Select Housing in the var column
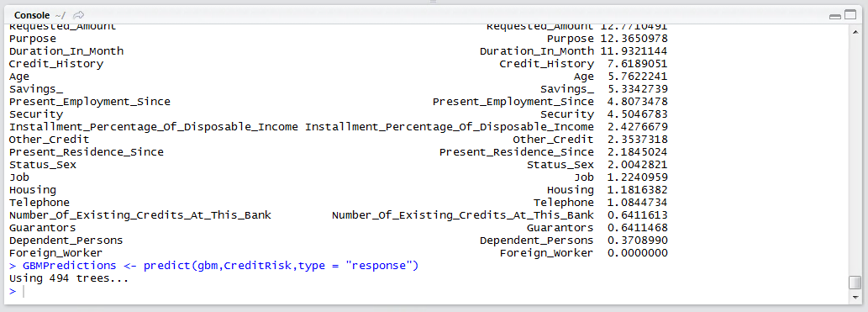 tap(571, 191)
